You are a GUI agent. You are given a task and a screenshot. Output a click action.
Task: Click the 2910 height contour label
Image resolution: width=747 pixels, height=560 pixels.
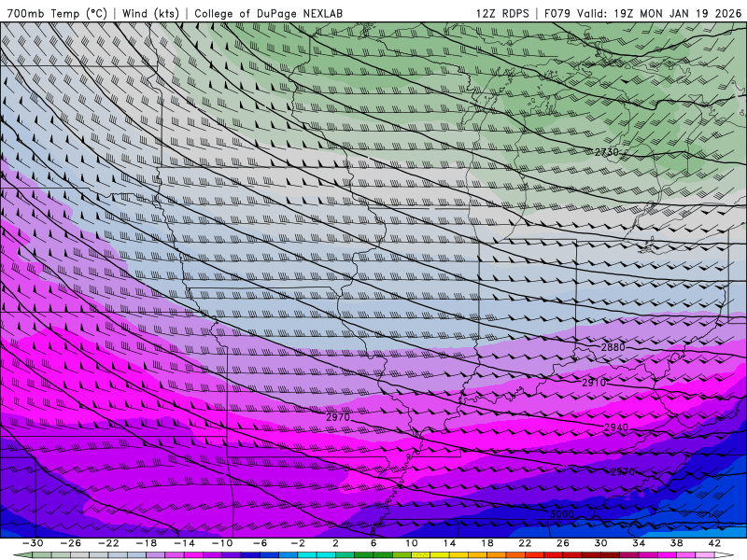coord(594,383)
